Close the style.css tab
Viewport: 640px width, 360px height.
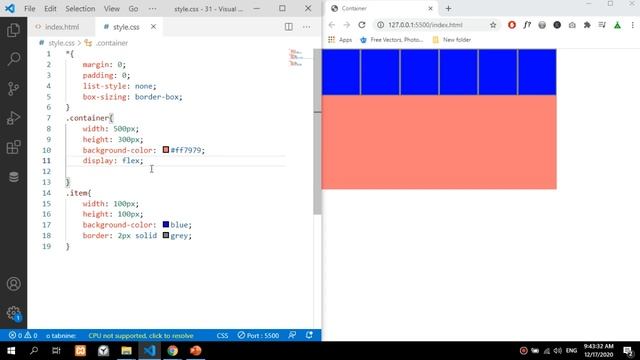point(153,27)
